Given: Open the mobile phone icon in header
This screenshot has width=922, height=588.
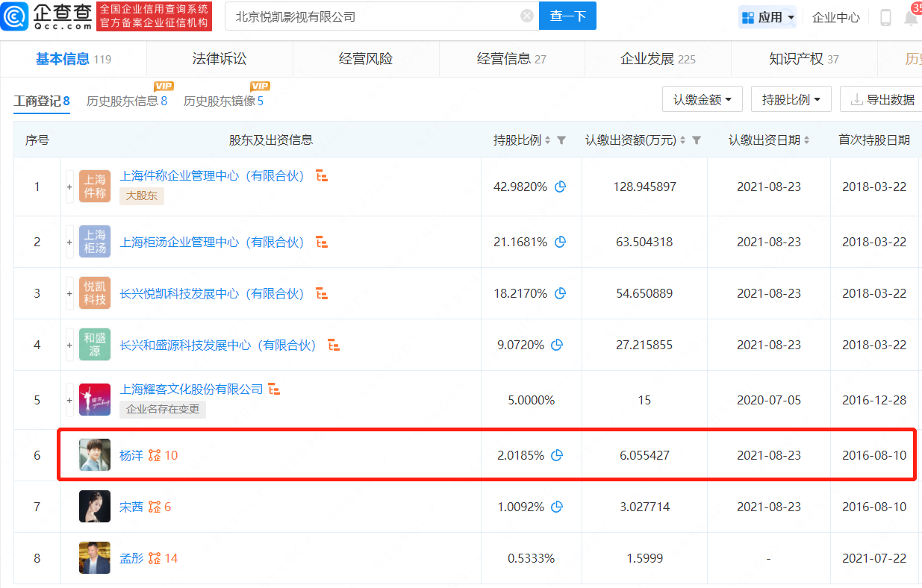Looking at the screenshot, I should tap(886, 17).
